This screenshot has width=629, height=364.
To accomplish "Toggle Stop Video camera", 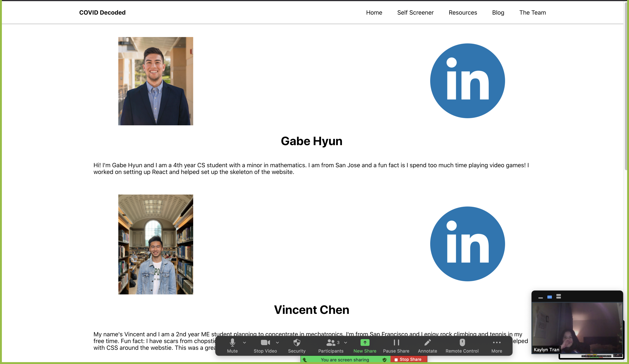I will coord(265,345).
